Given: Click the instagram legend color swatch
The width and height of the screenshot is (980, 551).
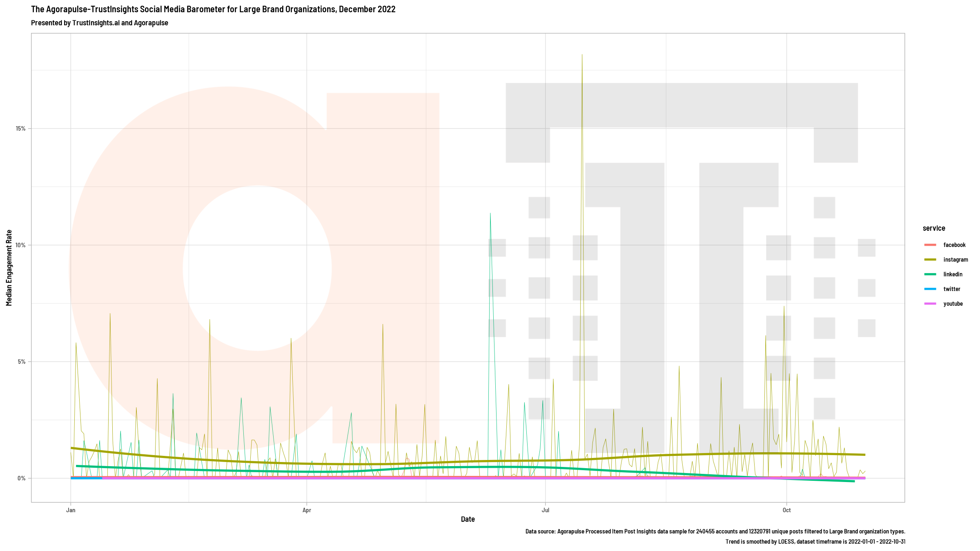Looking at the screenshot, I should click(930, 260).
